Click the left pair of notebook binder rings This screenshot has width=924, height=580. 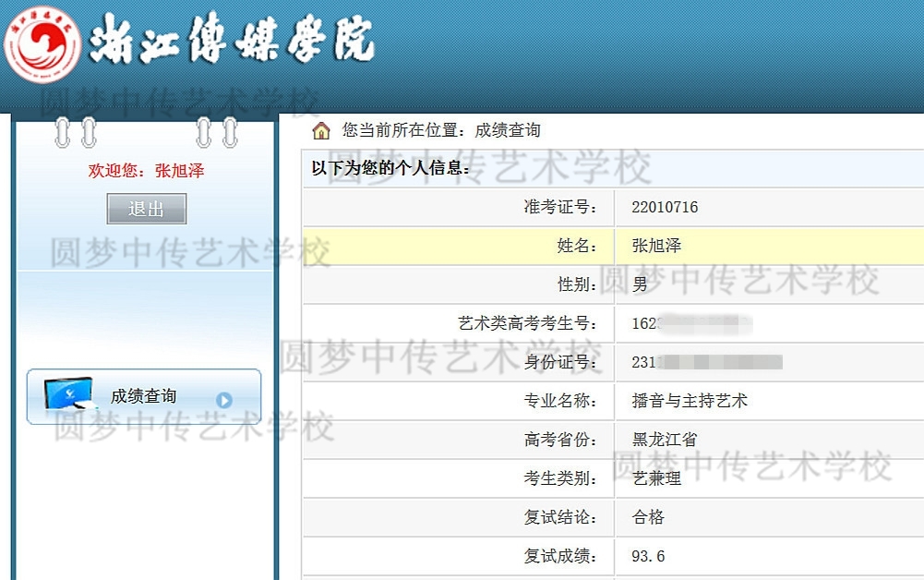point(75,132)
